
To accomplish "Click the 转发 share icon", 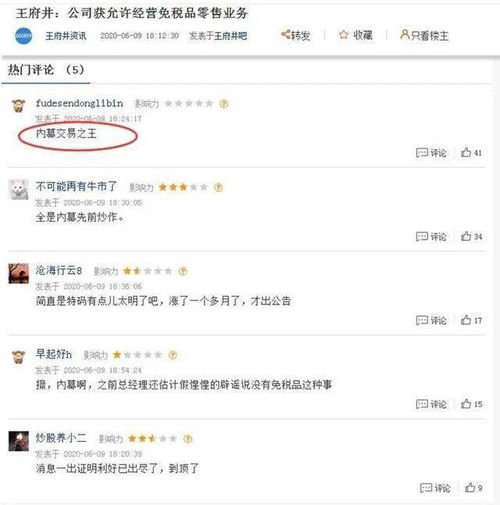I will [286, 34].
